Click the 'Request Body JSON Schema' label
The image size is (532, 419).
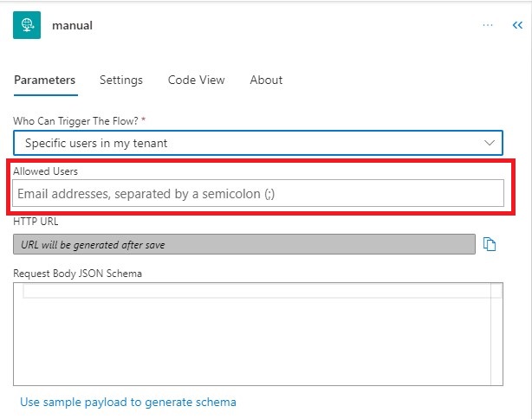click(77, 274)
